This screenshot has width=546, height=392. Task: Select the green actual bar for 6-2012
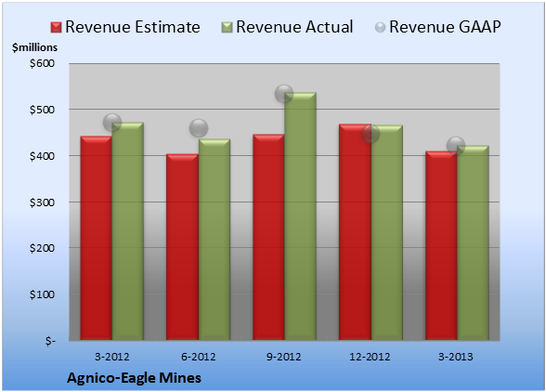tap(214, 240)
